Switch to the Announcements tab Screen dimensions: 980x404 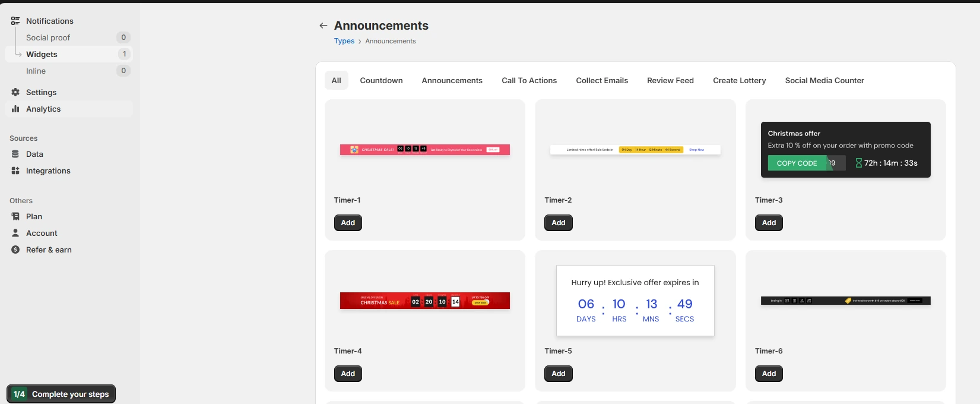coord(452,80)
